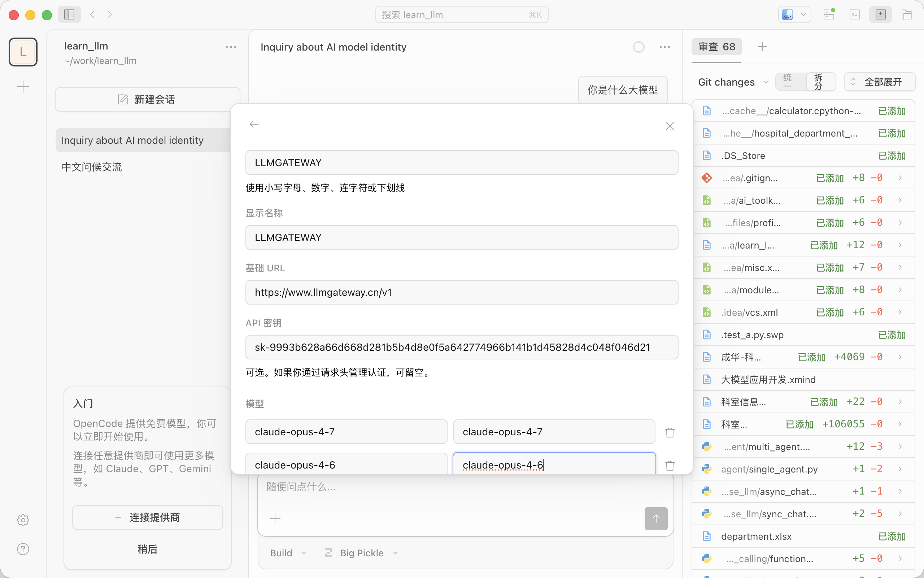
Task: Click the git icon of the .gitignore row
Action: coord(707,178)
